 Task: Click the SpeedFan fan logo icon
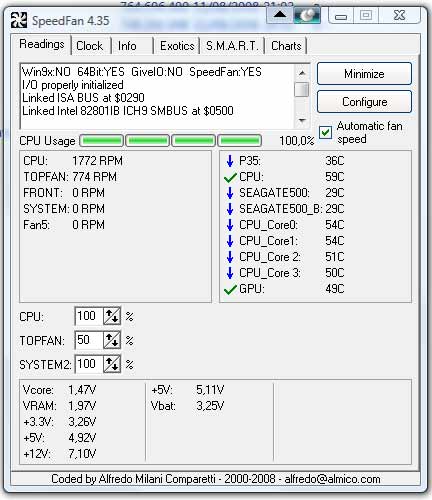19,20
